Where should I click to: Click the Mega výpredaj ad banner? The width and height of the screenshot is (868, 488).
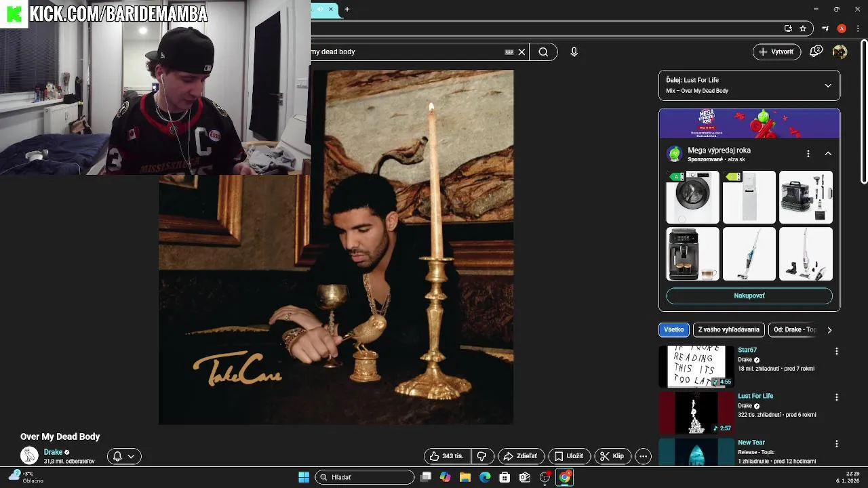pos(749,123)
